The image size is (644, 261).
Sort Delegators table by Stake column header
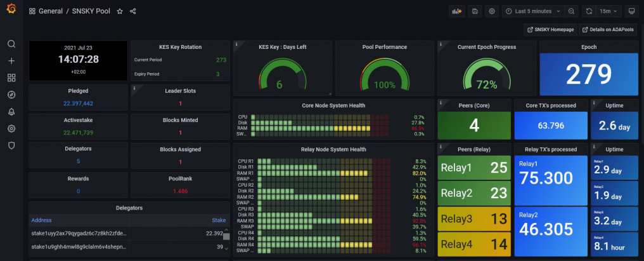(x=218, y=220)
